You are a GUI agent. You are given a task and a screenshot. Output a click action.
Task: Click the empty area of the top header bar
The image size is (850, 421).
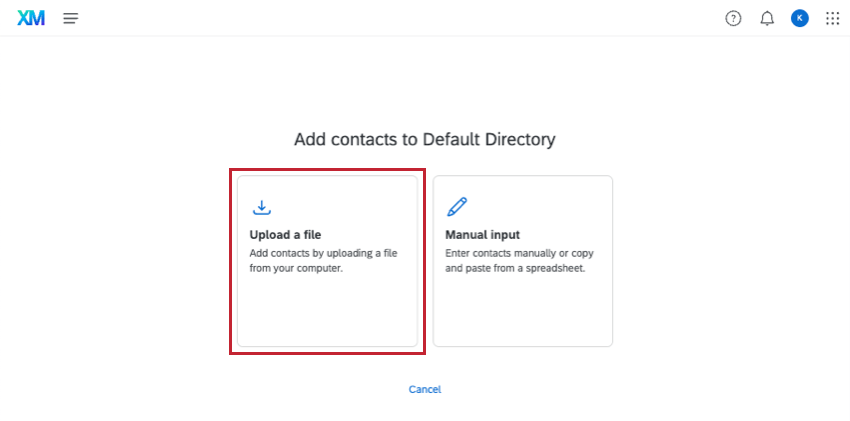click(x=400, y=18)
